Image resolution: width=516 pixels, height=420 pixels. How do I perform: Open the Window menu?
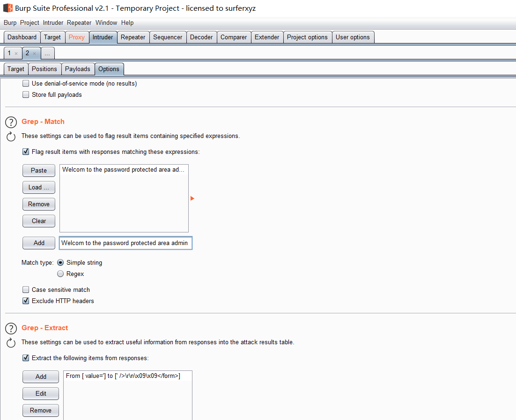pos(106,22)
